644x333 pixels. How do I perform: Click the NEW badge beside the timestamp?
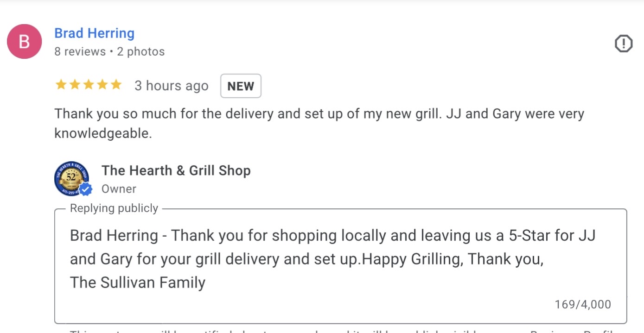coord(241,86)
